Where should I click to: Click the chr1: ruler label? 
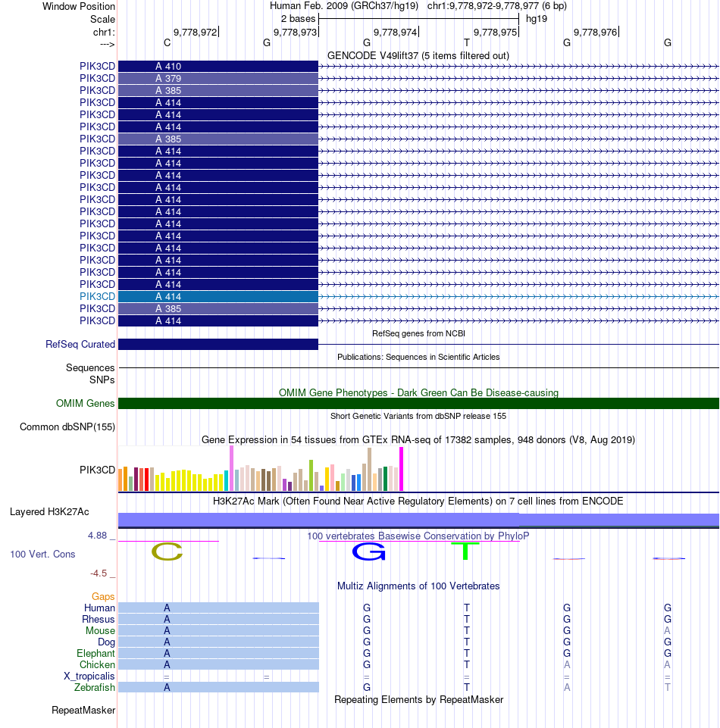pos(104,32)
